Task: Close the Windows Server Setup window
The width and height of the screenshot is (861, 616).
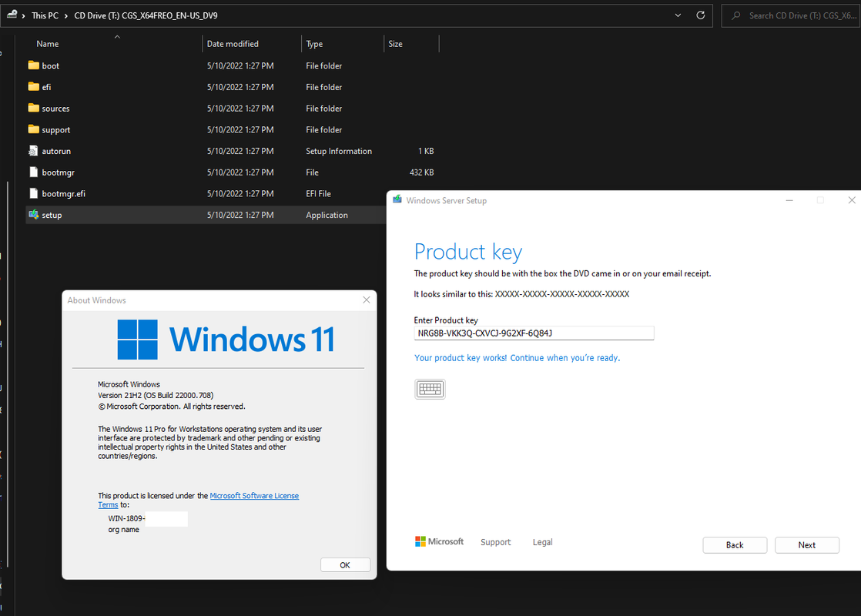Action: 852,200
